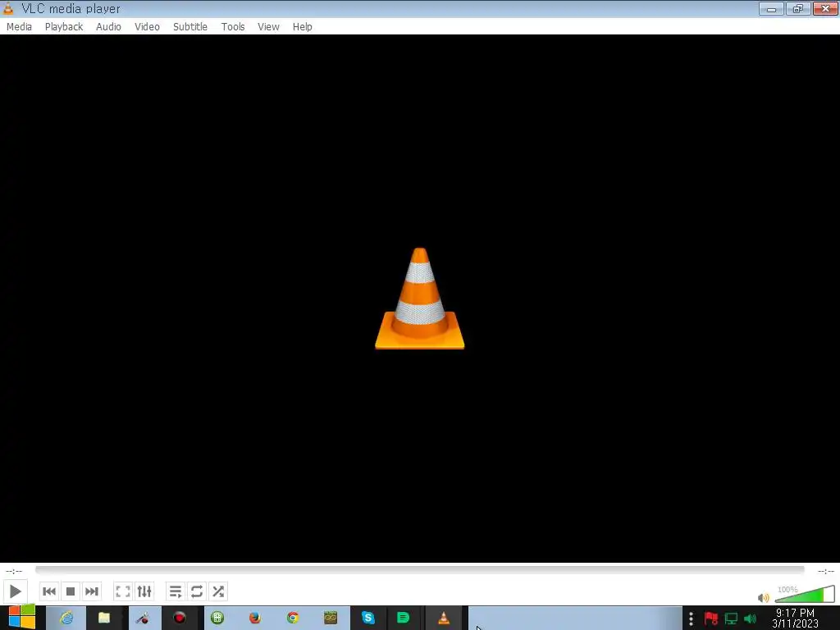Start playback with the Play button
The width and height of the screenshot is (840, 630).
pyautogui.click(x=15, y=591)
